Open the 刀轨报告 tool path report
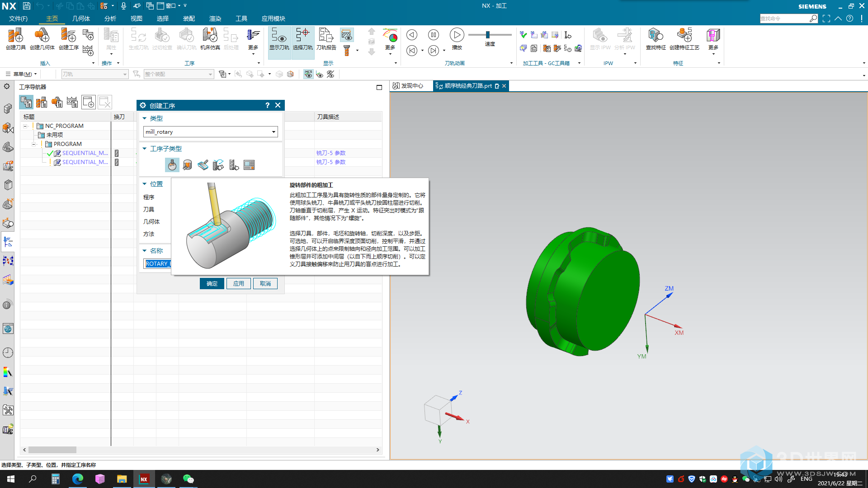 tap(326, 38)
